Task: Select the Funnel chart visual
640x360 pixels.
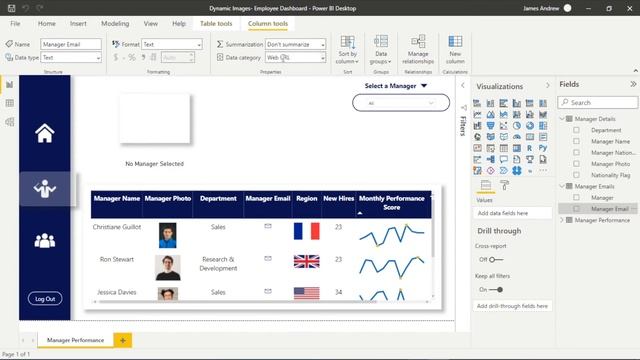Action: pos(490,126)
